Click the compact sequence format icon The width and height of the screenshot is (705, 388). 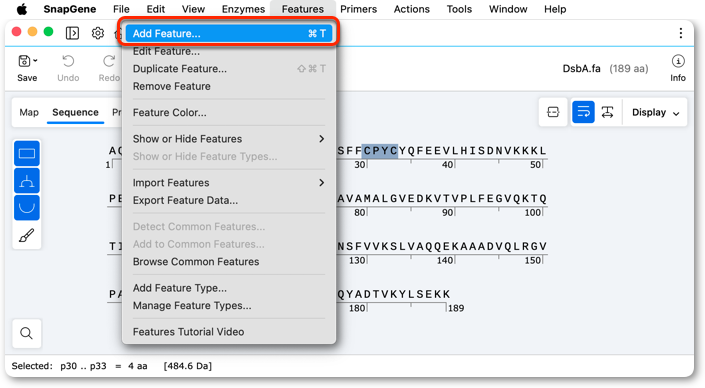[553, 112]
